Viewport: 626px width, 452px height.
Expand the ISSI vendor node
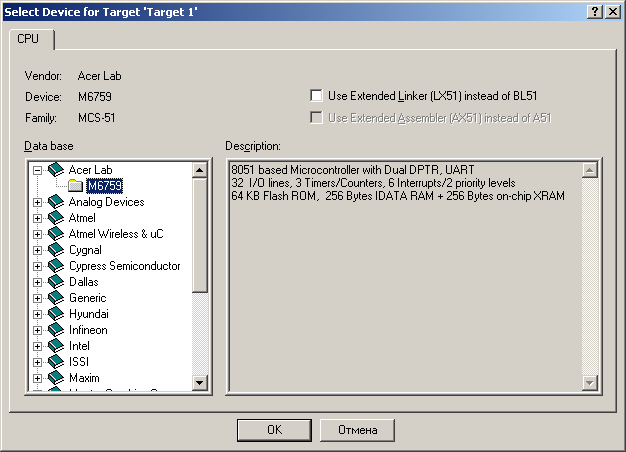click(x=38, y=362)
